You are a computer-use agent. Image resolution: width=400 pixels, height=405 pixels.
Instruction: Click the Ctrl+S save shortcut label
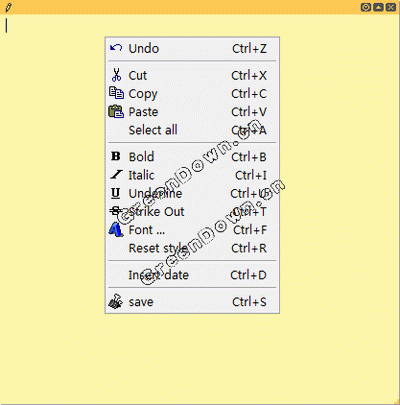click(249, 302)
